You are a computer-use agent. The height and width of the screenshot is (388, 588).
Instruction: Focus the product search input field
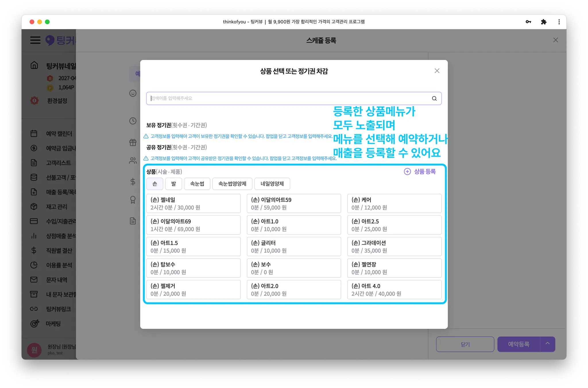click(287, 99)
